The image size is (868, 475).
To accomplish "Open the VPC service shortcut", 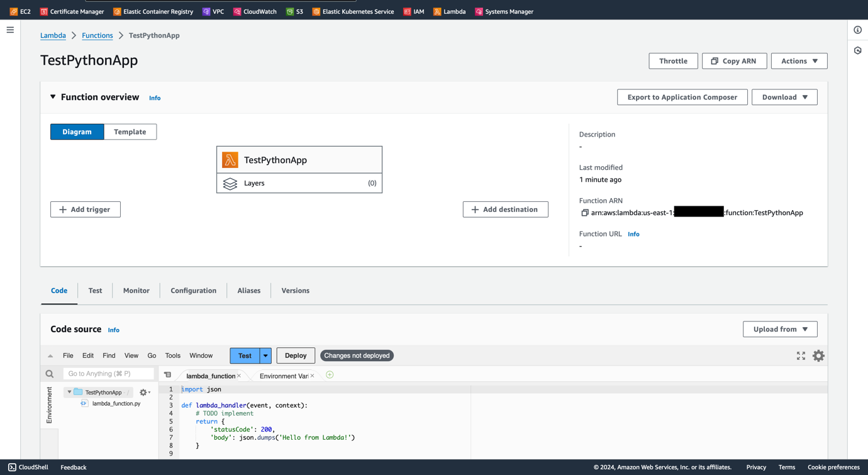I will pos(213,11).
